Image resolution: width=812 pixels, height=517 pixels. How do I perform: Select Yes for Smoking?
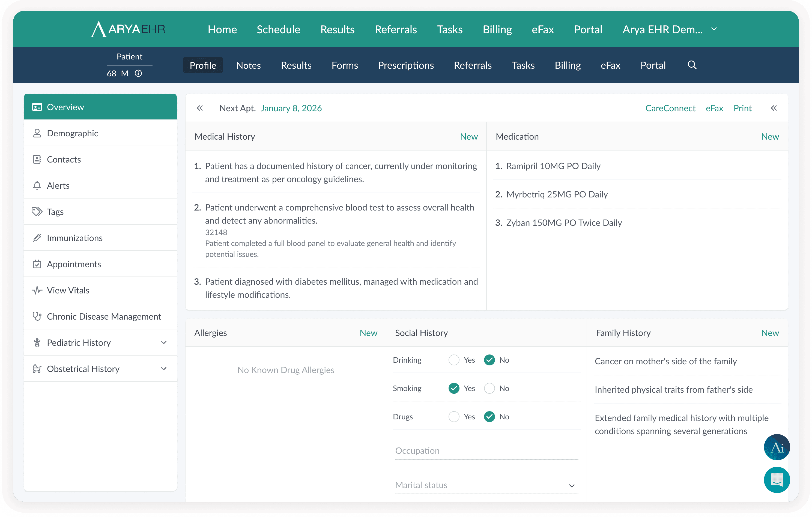(x=453, y=388)
